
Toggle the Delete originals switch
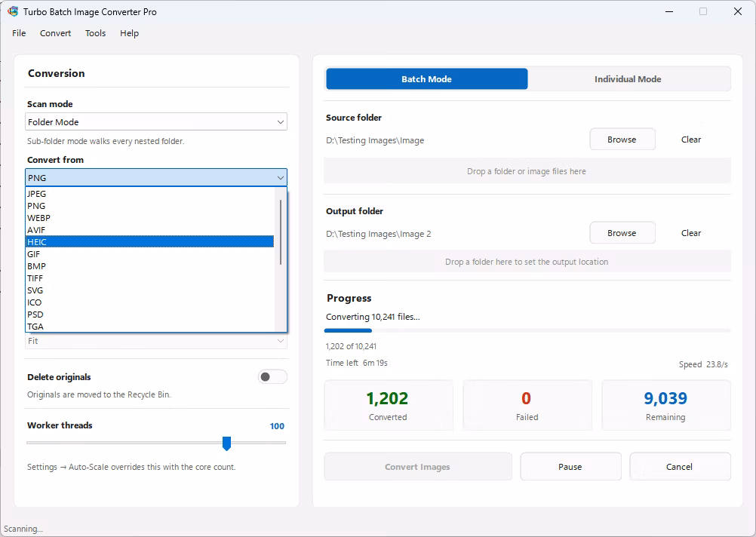click(x=272, y=377)
